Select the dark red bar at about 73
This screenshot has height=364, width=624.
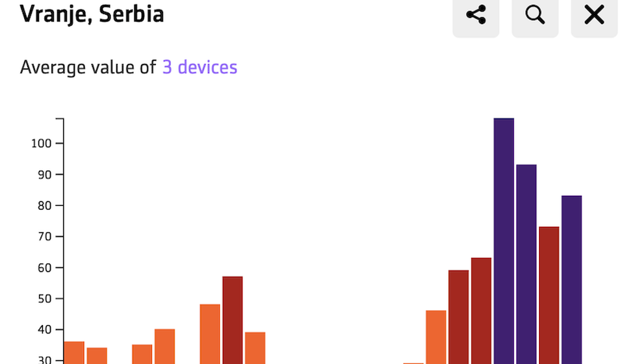point(549,294)
